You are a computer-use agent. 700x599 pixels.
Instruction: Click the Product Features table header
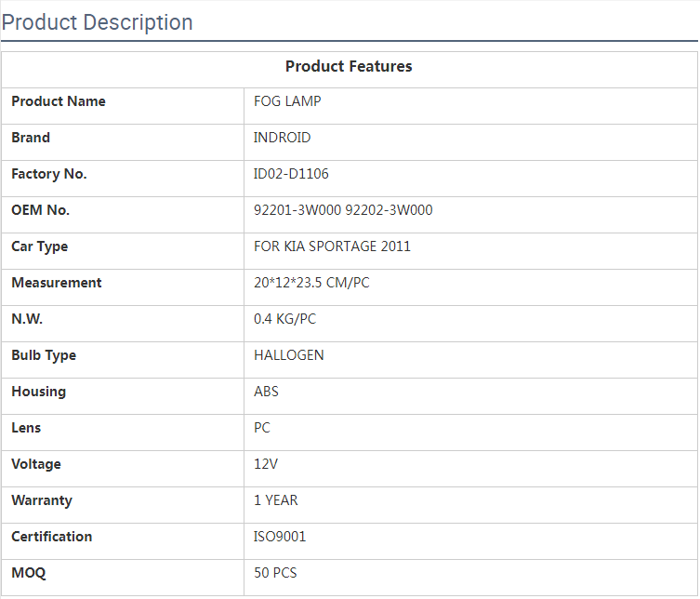349,67
